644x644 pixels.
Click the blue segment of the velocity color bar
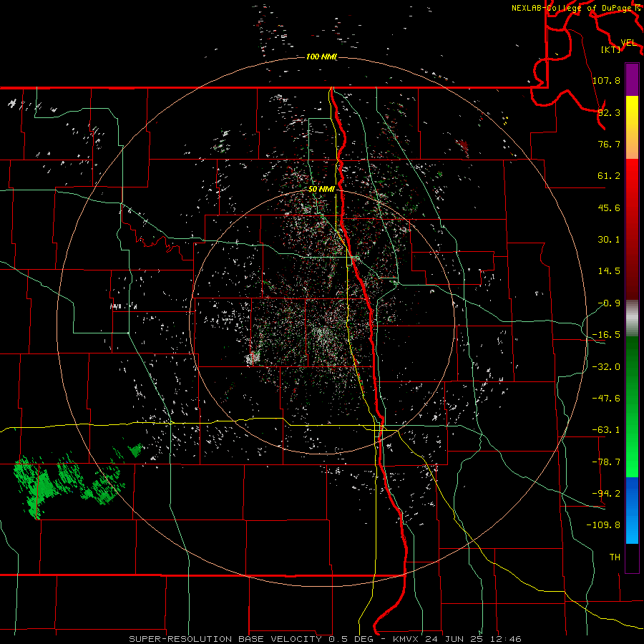pos(632,510)
